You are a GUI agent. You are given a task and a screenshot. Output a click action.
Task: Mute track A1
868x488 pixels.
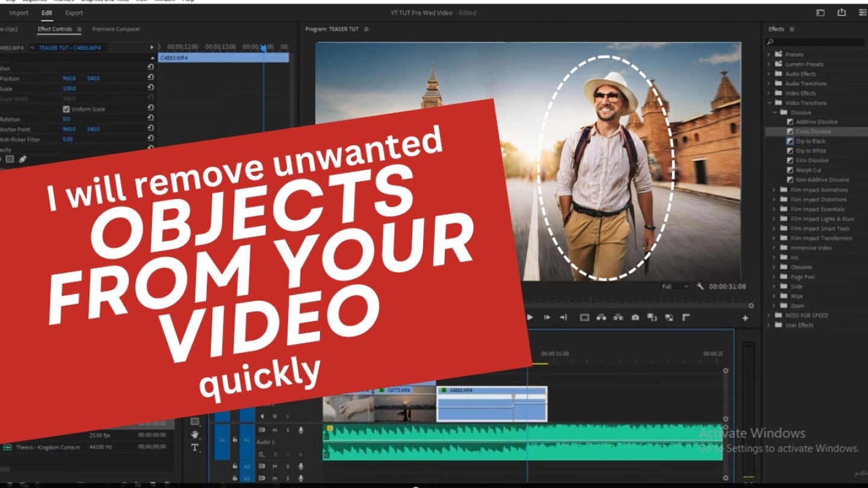click(x=275, y=430)
